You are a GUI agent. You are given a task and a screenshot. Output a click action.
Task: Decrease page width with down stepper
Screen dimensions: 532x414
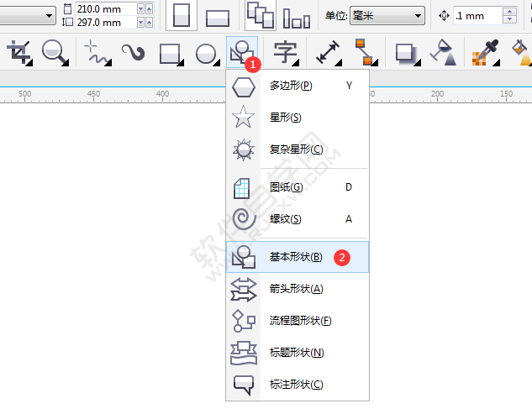point(141,9)
